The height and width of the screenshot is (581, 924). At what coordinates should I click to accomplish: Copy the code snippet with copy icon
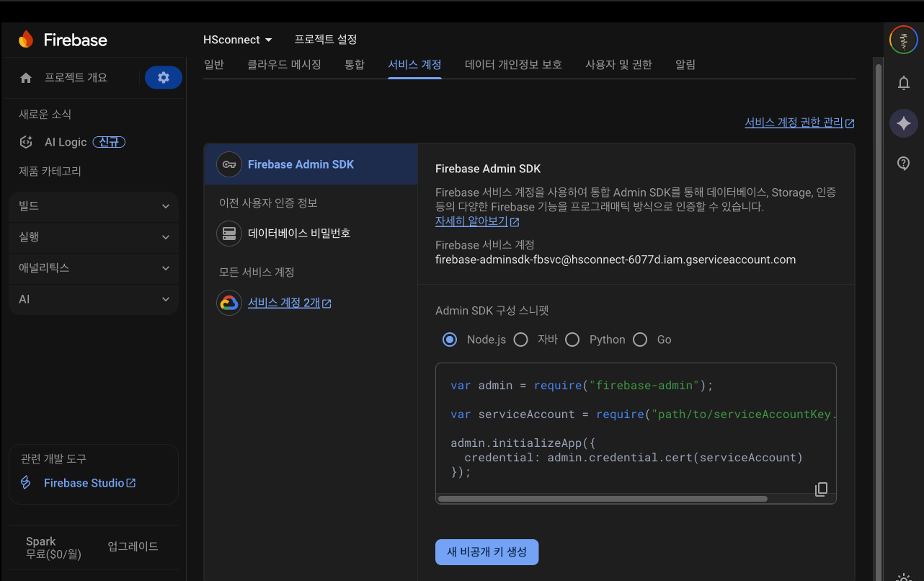click(821, 489)
